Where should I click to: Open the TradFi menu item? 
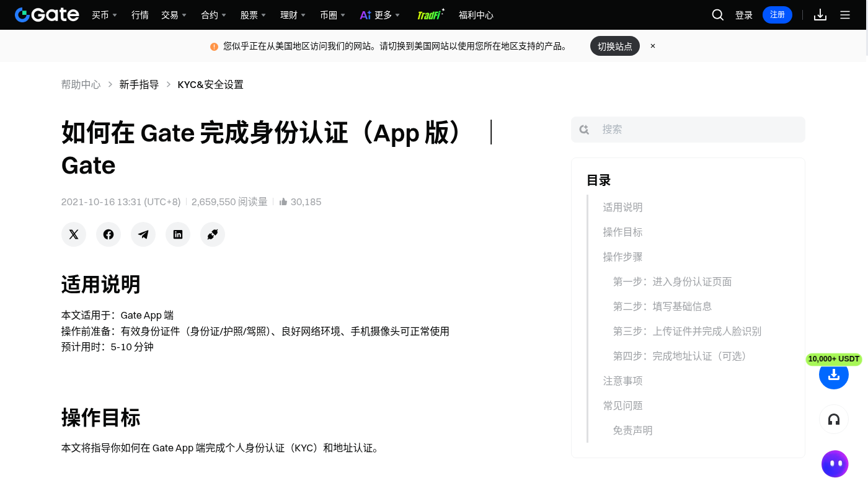coord(430,15)
